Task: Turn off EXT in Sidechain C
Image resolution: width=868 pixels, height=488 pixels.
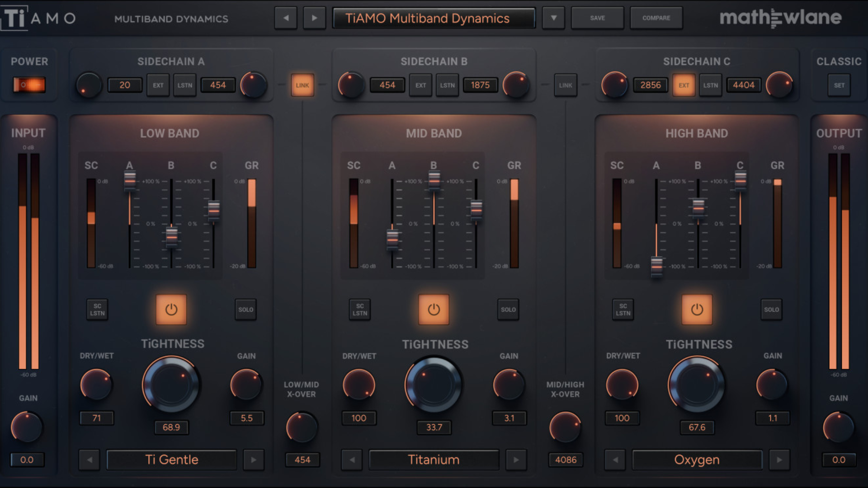Action: (684, 85)
